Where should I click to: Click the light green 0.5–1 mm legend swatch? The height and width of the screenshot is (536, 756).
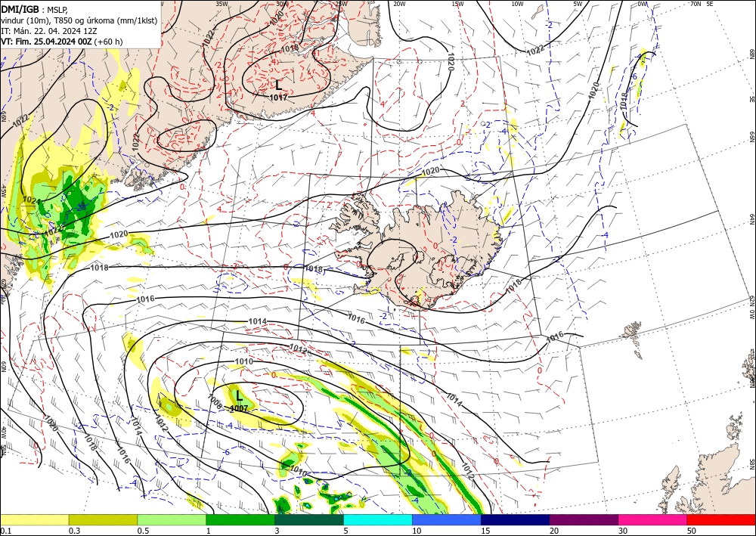coord(172,519)
